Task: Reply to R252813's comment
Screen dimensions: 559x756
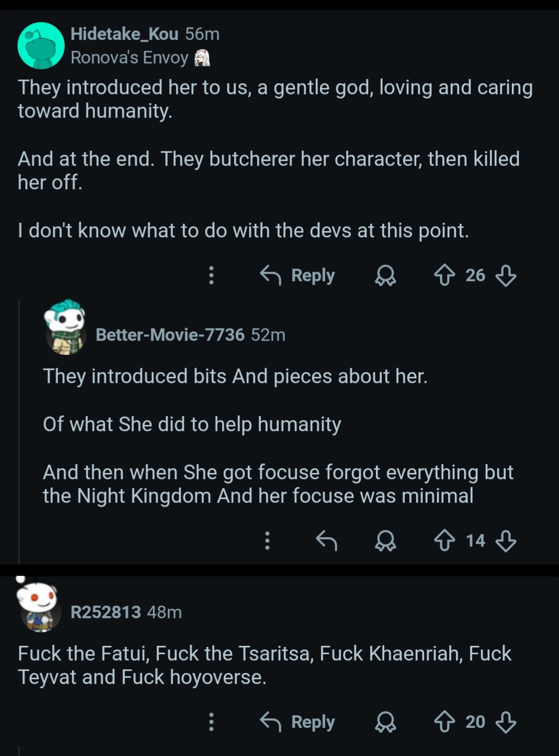Action: coord(298,722)
